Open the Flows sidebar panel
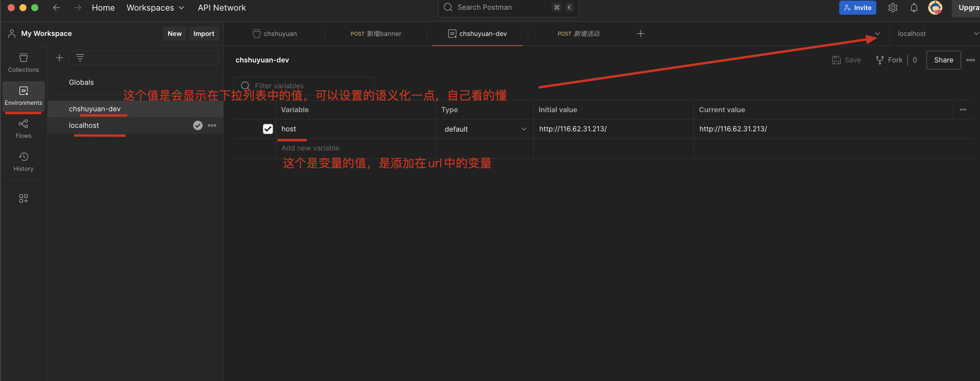The image size is (980, 381). click(x=23, y=129)
